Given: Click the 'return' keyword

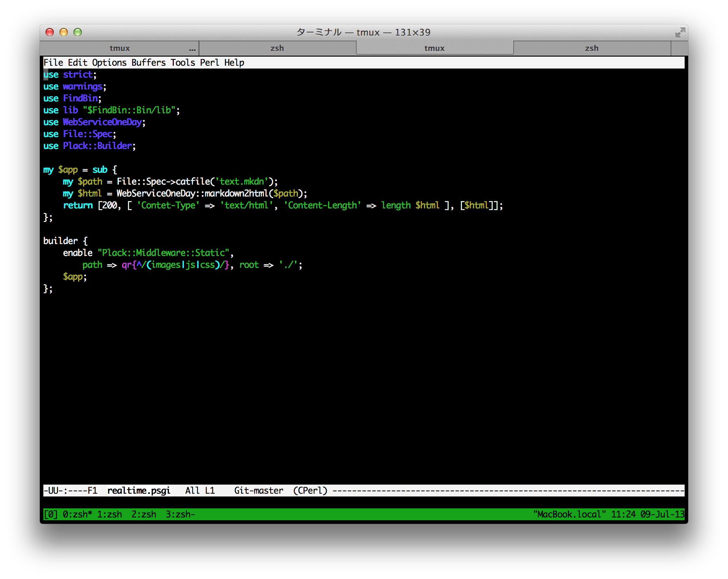Looking at the screenshot, I should 78,205.
